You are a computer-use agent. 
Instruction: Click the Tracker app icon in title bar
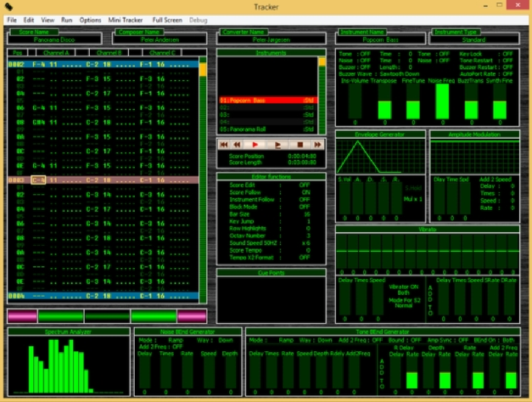coord(8,7)
